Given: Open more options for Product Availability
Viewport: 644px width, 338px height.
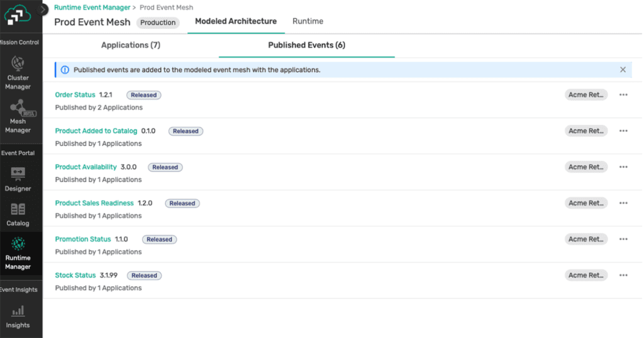Looking at the screenshot, I should click(623, 167).
